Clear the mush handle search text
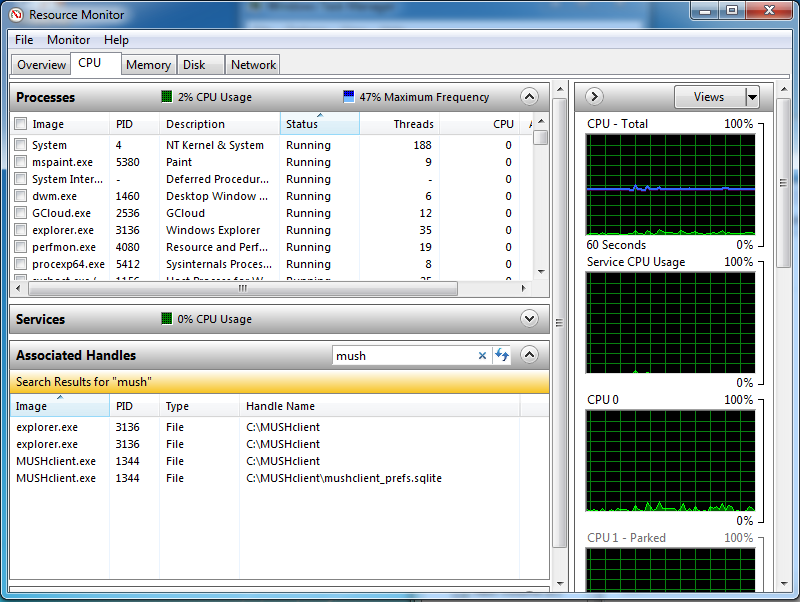The width and height of the screenshot is (800, 602). click(482, 356)
